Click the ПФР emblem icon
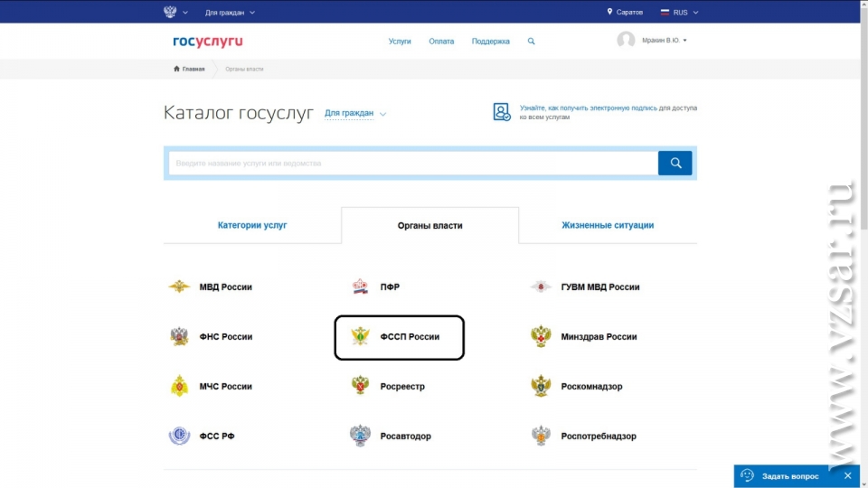This screenshot has height=488, width=868. pyautogui.click(x=361, y=286)
